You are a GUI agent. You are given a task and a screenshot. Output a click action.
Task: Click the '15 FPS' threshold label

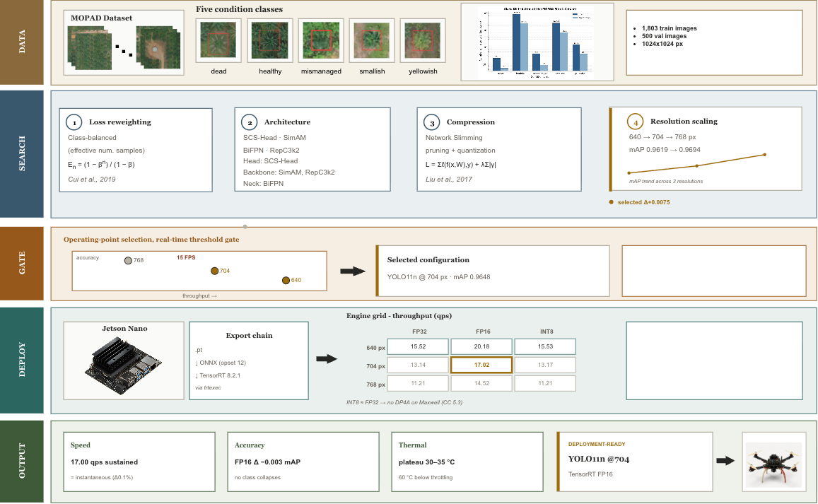pos(186,258)
